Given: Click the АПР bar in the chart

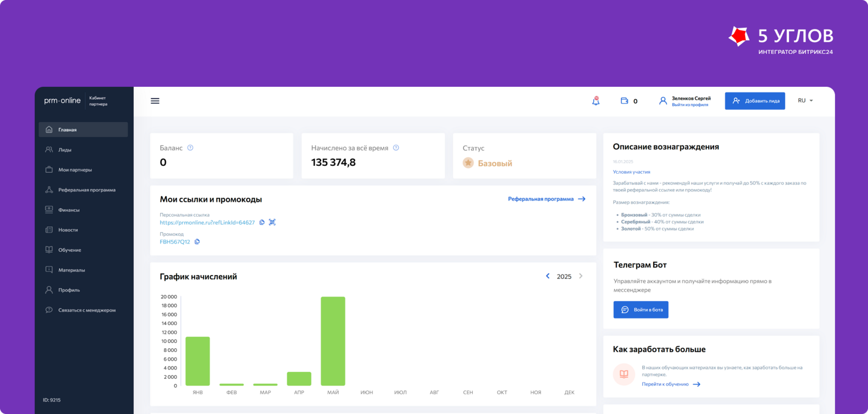Looking at the screenshot, I should (299, 379).
